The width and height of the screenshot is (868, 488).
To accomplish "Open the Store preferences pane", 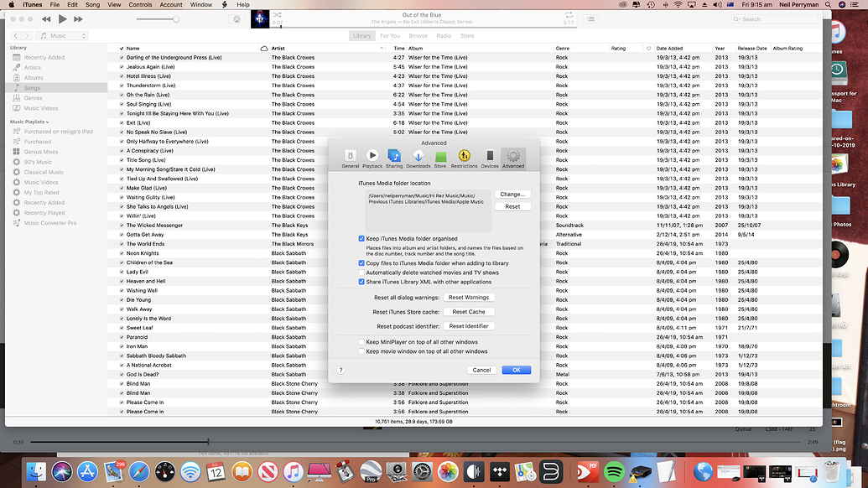I will click(x=440, y=158).
